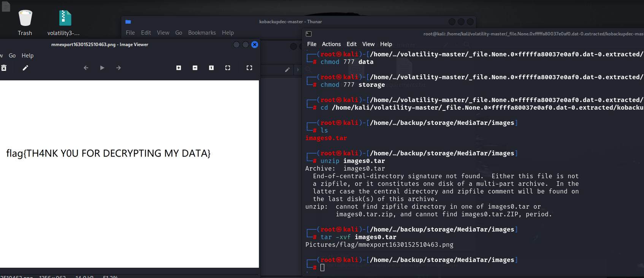Viewport: 644px width, 278px height.
Task: Click the pencil edit icon in Image Viewer
Action: click(25, 68)
